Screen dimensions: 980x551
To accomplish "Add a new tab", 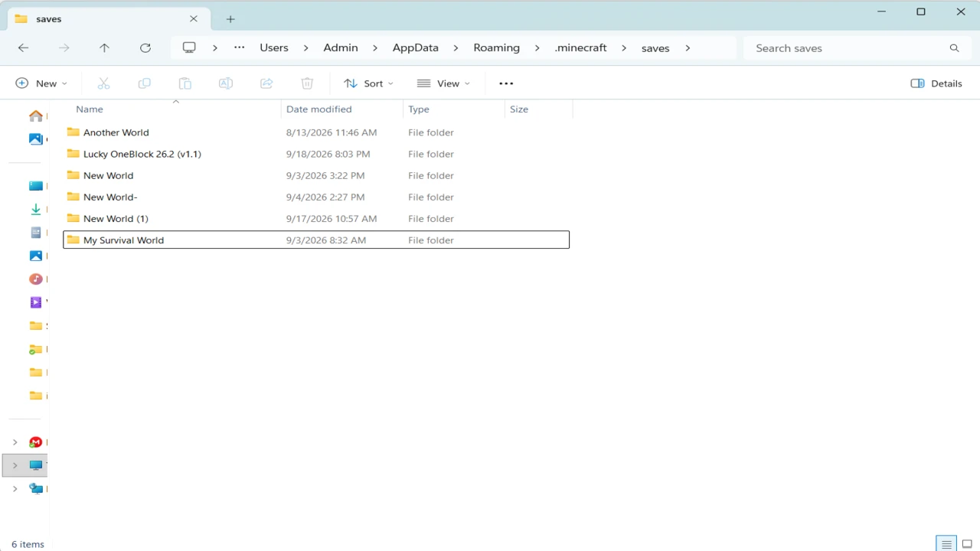I will [x=230, y=19].
